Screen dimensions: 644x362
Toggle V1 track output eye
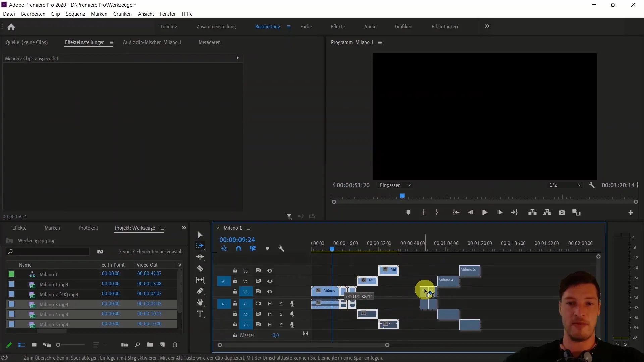tap(270, 292)
